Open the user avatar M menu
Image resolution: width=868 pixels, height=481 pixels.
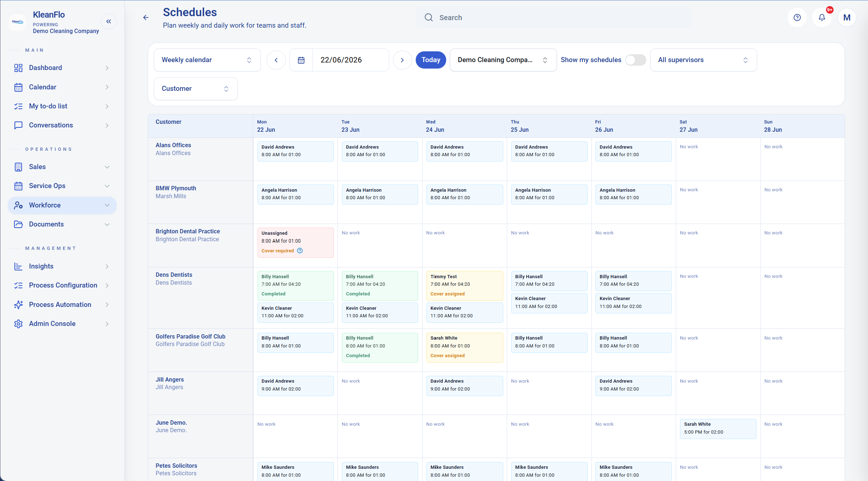click(847, 18)
